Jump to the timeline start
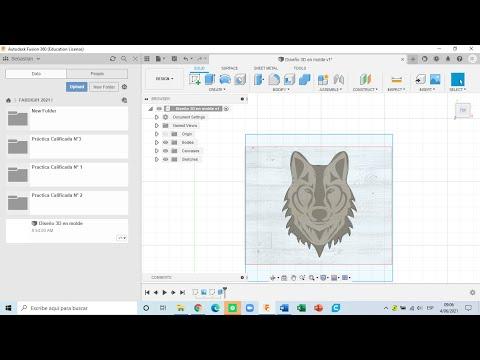This screenshot has height=360, width=480. click(x=147, y=292)
